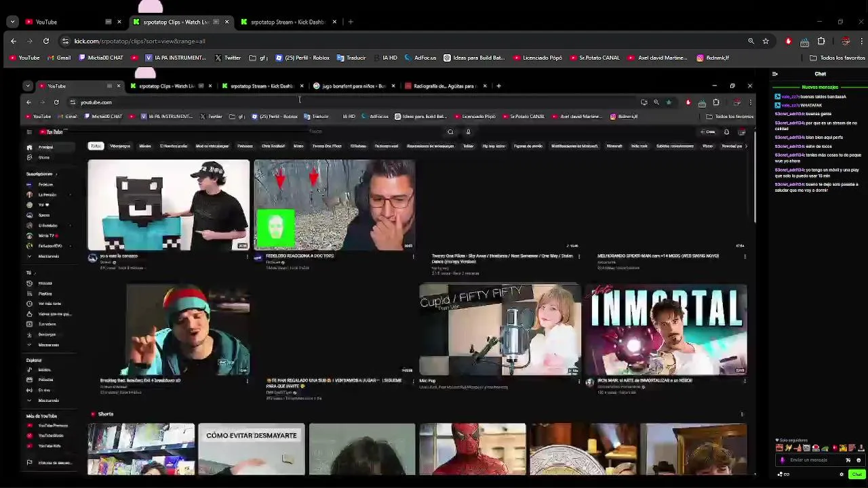The height and width of the screenshot is (488, 868).
Task: Click the magnifier zoom icon in the outer address bar
Action: [x=751, y=41]
